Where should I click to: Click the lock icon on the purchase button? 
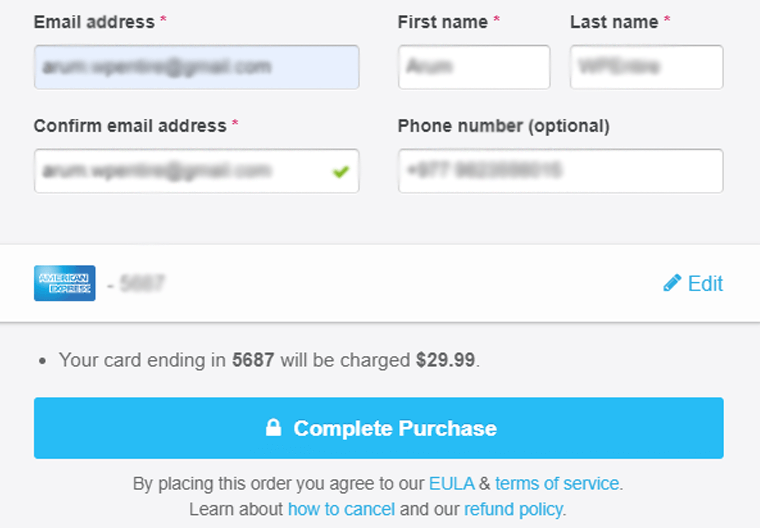point(272,428)
